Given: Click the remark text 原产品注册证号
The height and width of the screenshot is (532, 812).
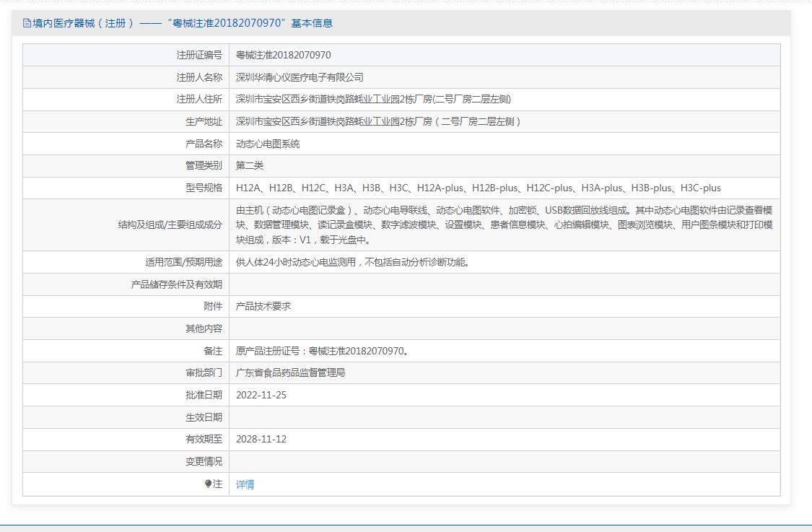Looking at the screenshot, I should 323,351.
